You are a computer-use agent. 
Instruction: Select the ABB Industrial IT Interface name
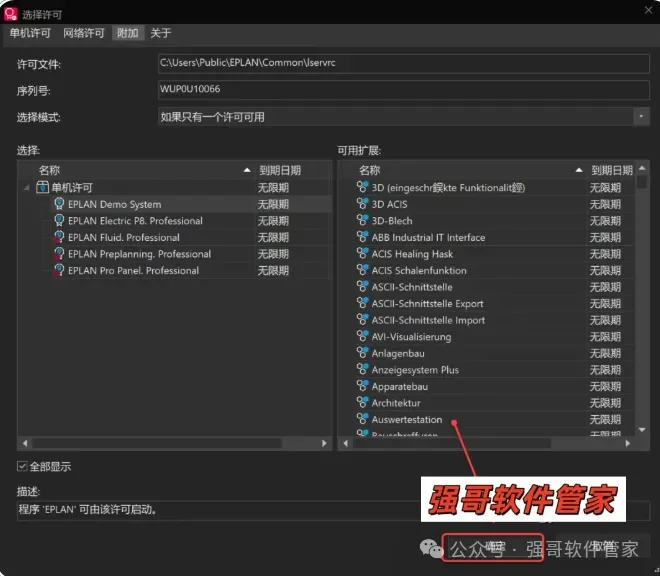pyautogui.click(x=428, y=237)
